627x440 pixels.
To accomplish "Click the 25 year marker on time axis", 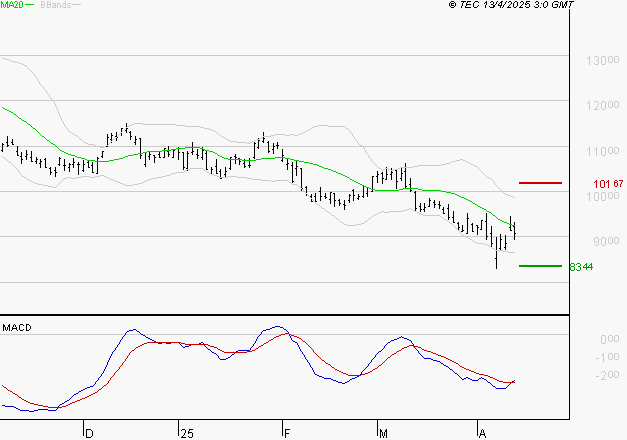I will (186, 433).
